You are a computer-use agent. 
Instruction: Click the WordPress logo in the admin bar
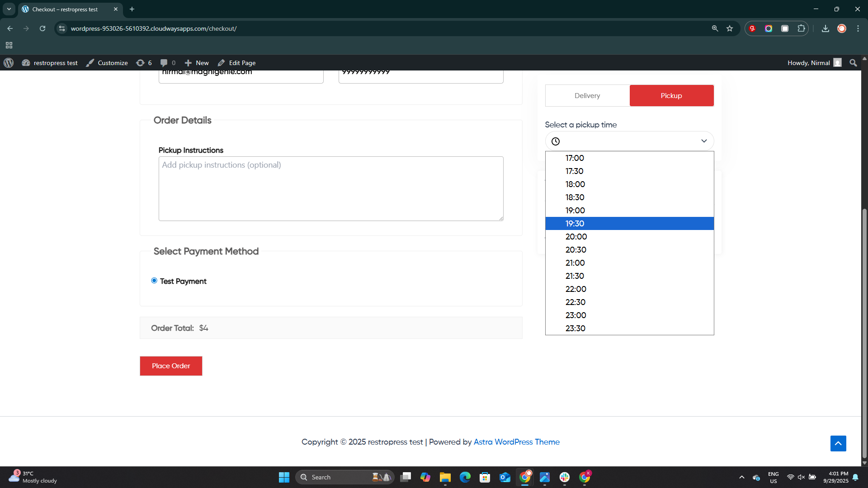coord(8,62)
